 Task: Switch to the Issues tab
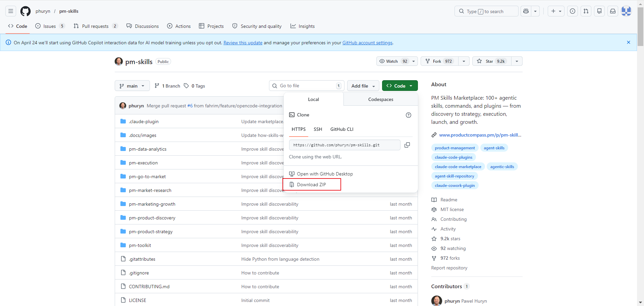[x=50, y=26]
